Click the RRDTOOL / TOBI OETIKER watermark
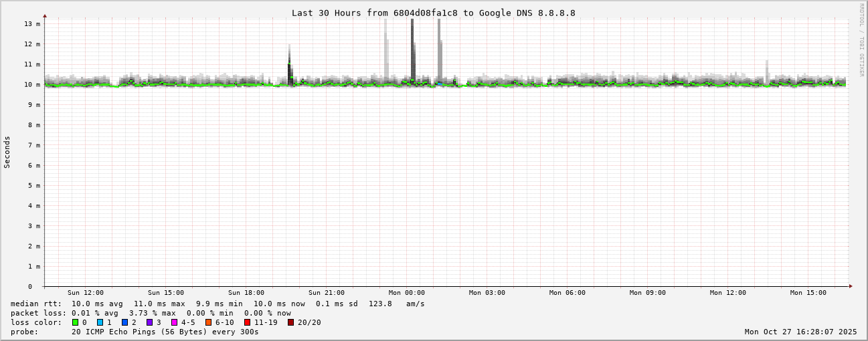This screenshot has width=868, height=341. [861, 39]
